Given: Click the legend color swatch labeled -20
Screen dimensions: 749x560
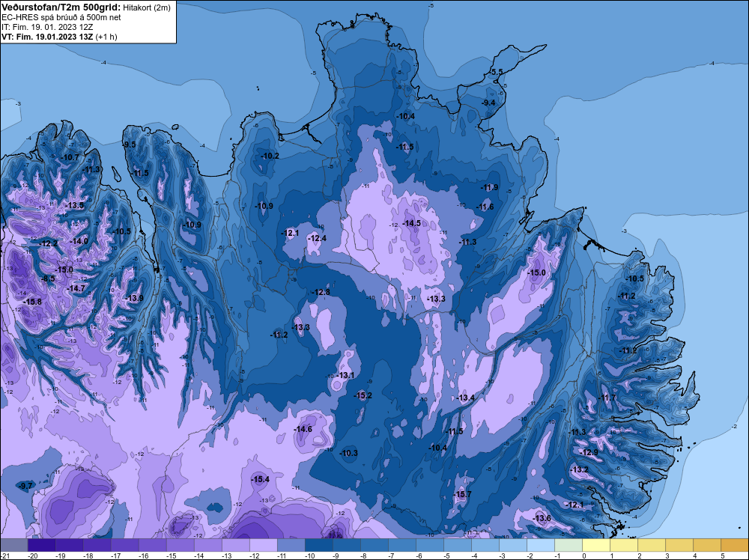Looking at the screenshot, I should 42,545.
